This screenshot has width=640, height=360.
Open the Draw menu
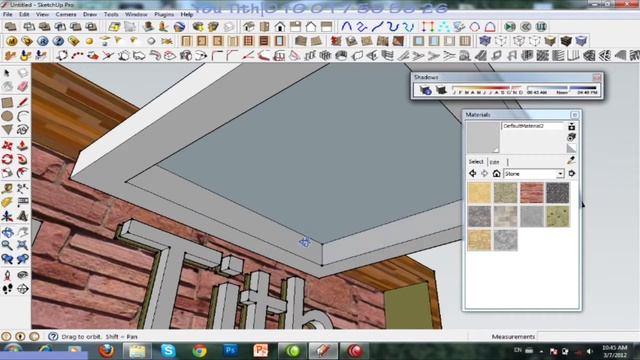coord(90,14)
